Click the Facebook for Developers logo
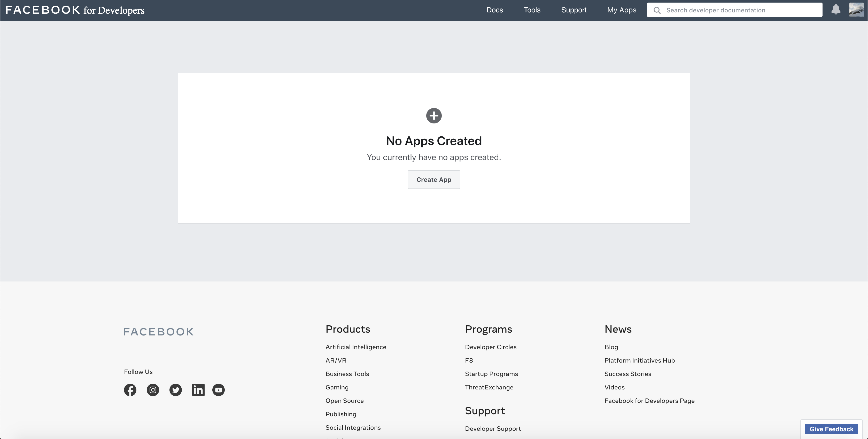 [75, 10]
